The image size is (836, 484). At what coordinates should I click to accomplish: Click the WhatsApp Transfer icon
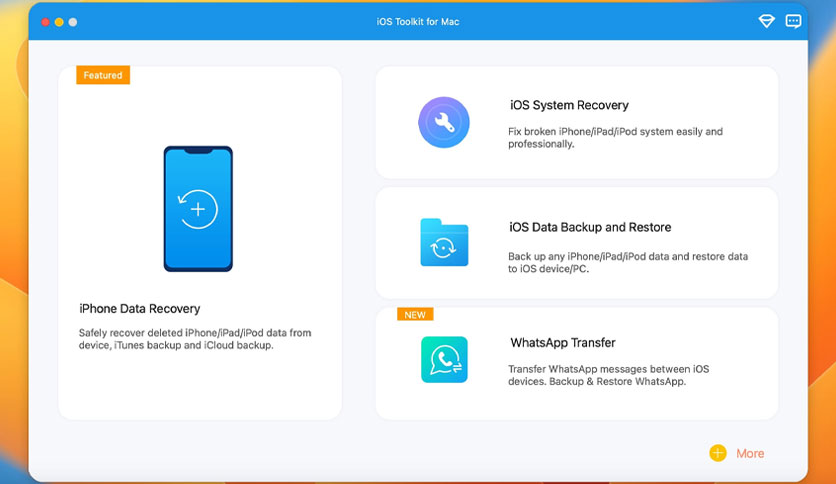[444, 359]
